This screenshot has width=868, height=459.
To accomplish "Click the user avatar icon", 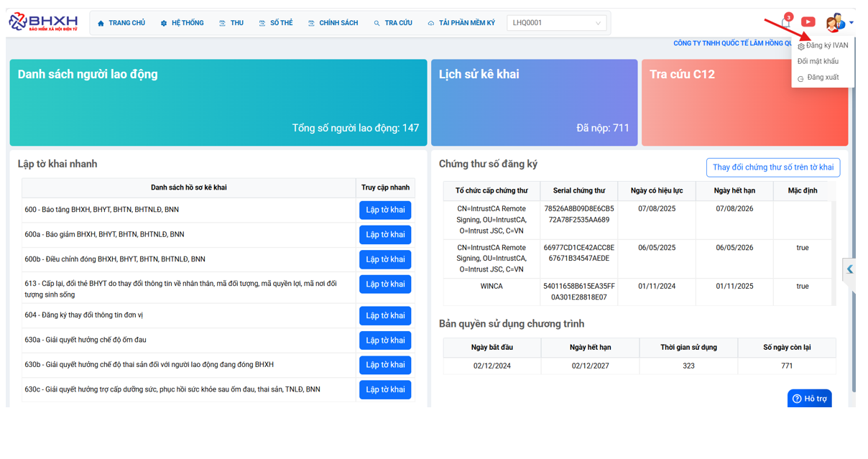I will click(x=834, y=23).
